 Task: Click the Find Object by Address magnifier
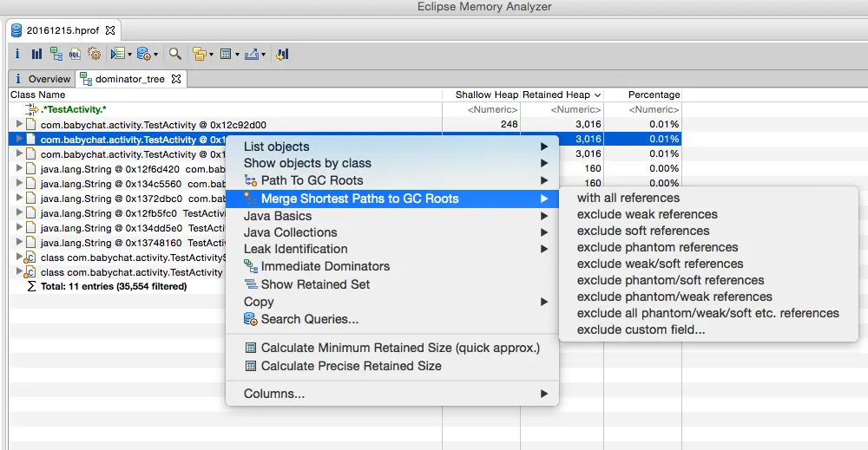tap(175, 54)
